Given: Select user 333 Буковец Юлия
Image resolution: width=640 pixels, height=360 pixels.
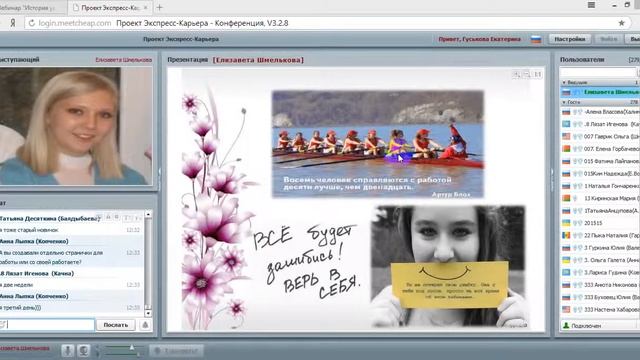Looking at the screenshot, I should (x=600, y=297).
